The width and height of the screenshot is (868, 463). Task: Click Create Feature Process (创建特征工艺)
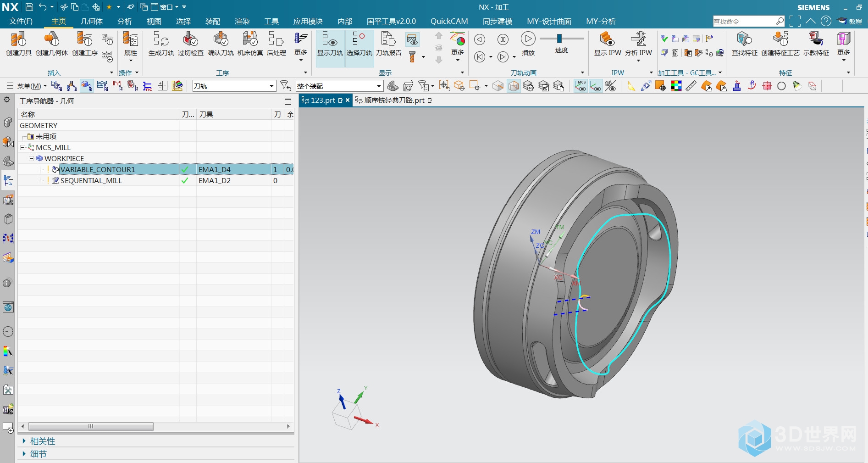(x=780, y=44)
